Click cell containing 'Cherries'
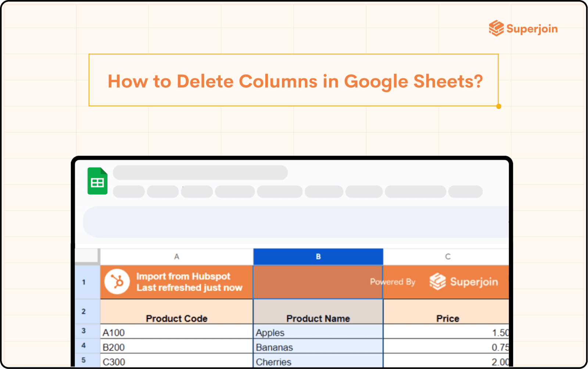 tap(318, 361)
